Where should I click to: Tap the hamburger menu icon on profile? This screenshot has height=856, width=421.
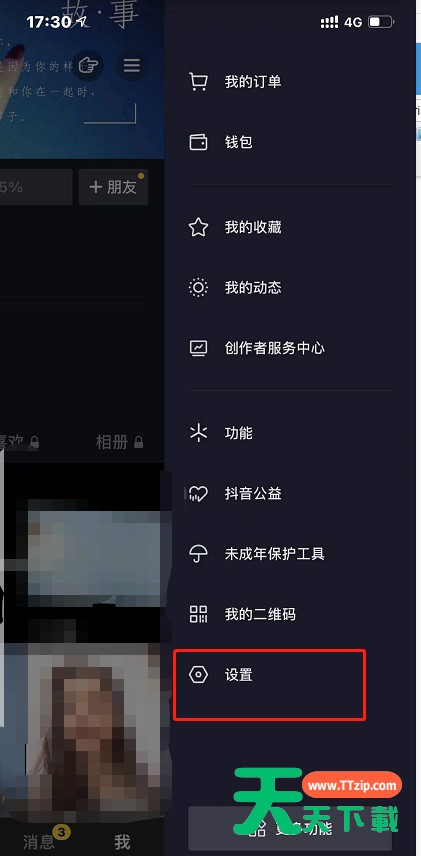click(x=131, y=66)
